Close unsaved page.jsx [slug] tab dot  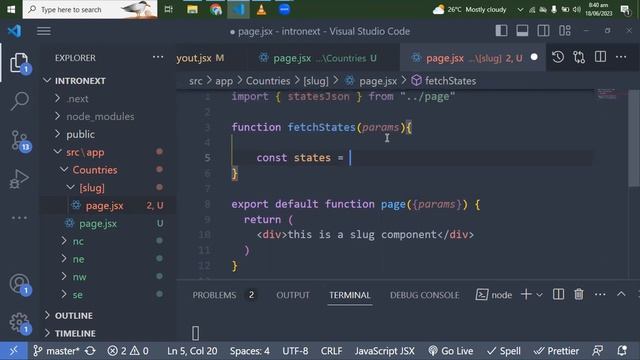tap(534, 58)
